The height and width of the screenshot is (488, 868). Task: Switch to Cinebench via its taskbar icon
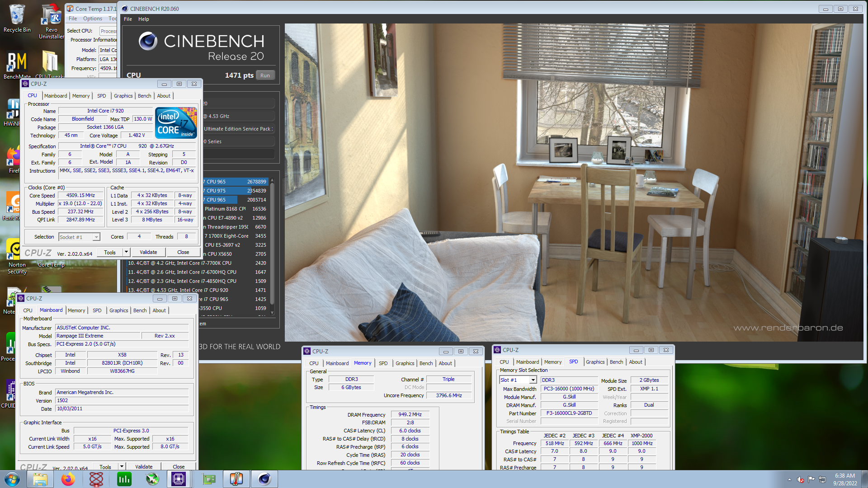click(264, 479)
